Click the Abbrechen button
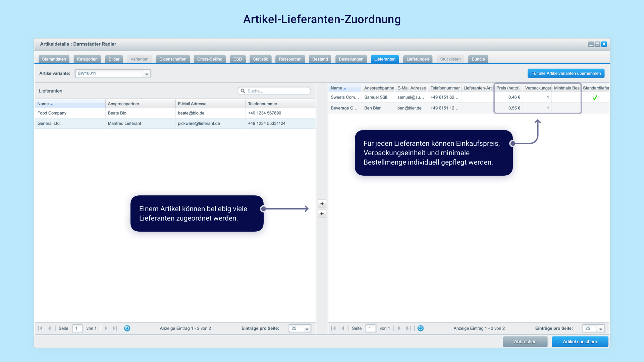This screenshot has width=644, height=362. point(525,342)
